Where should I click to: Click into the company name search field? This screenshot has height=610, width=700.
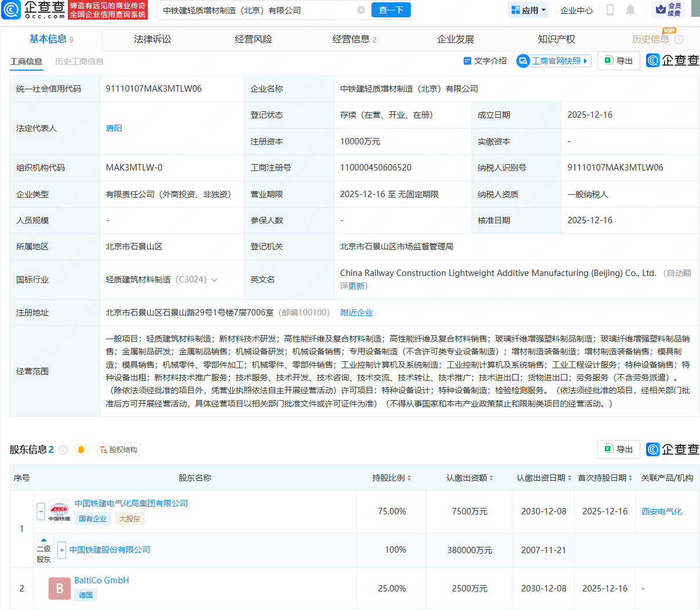255,10
